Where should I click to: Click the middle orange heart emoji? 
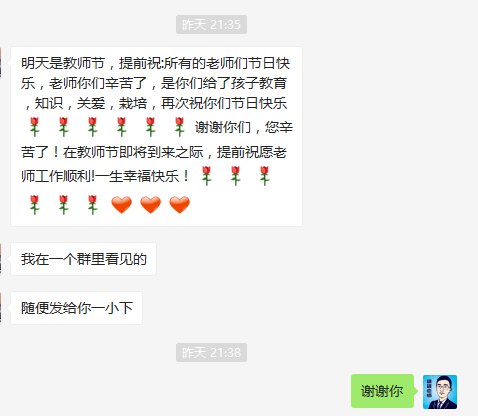151,205
